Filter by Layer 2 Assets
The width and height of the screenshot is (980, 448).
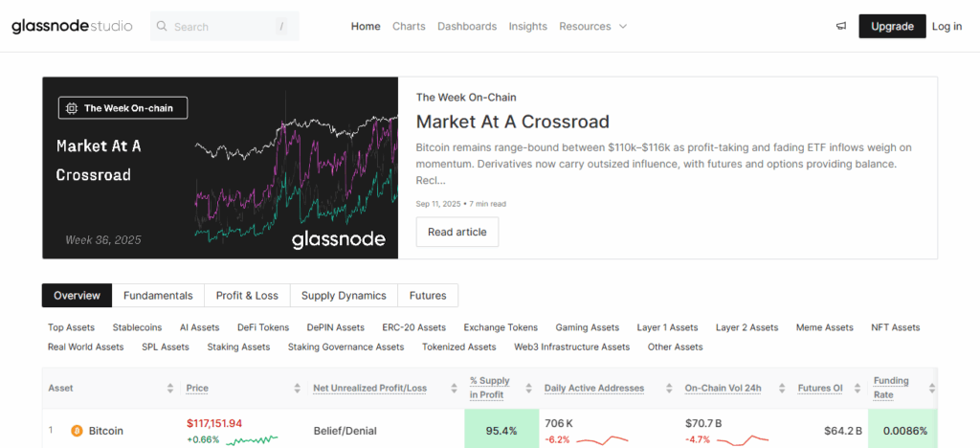[x=746, y=327]
